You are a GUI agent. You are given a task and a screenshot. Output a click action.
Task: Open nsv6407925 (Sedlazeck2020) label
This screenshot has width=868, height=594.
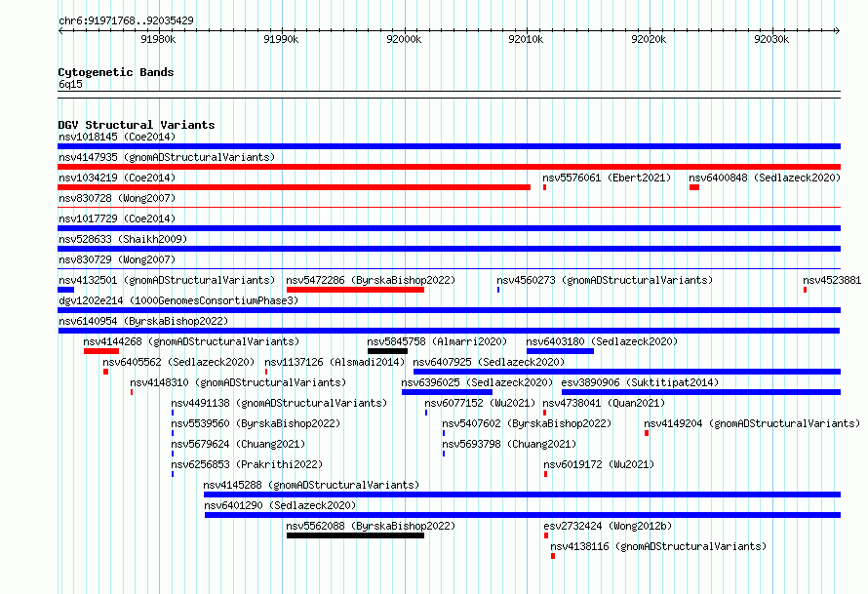click(x=489, y=362)
